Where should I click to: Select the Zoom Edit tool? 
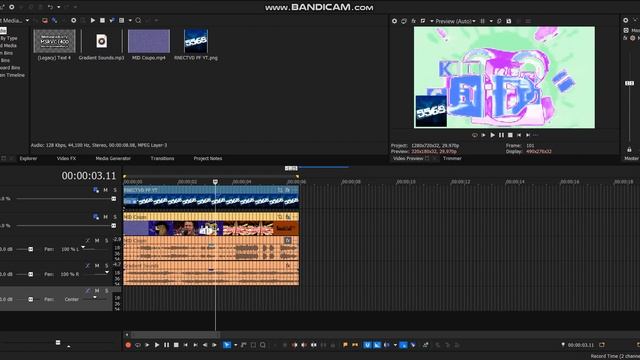[263, 345]
